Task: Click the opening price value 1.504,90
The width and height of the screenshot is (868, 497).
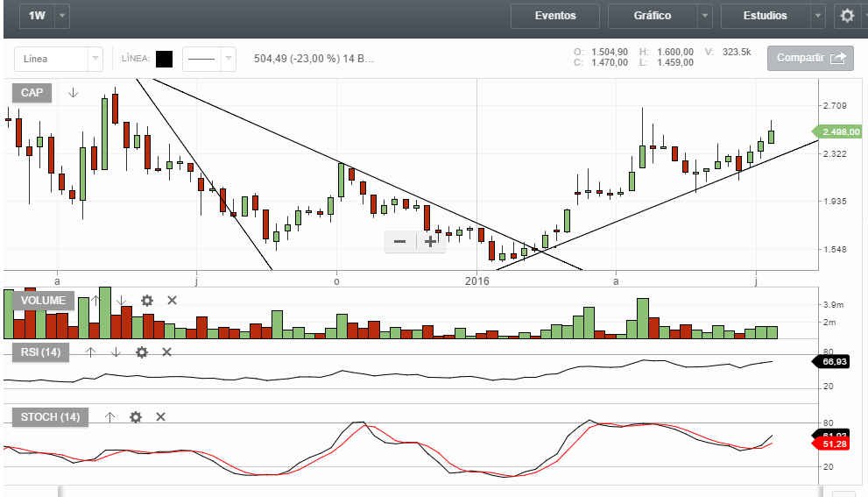Action: [610, 52]
